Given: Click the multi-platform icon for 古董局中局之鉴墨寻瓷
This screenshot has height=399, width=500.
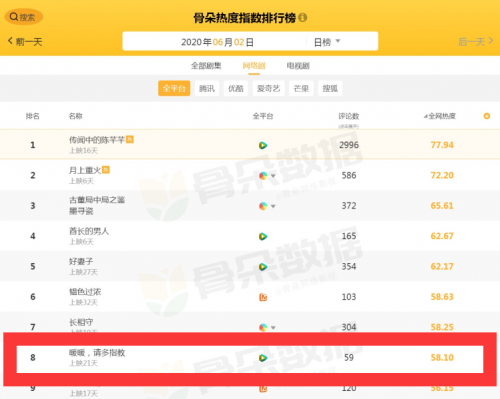Looking at the screenshot, I should [x=263, y=206].
